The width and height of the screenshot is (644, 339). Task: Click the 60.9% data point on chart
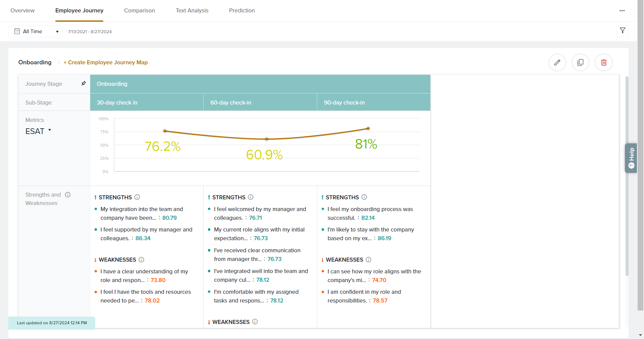267,139
